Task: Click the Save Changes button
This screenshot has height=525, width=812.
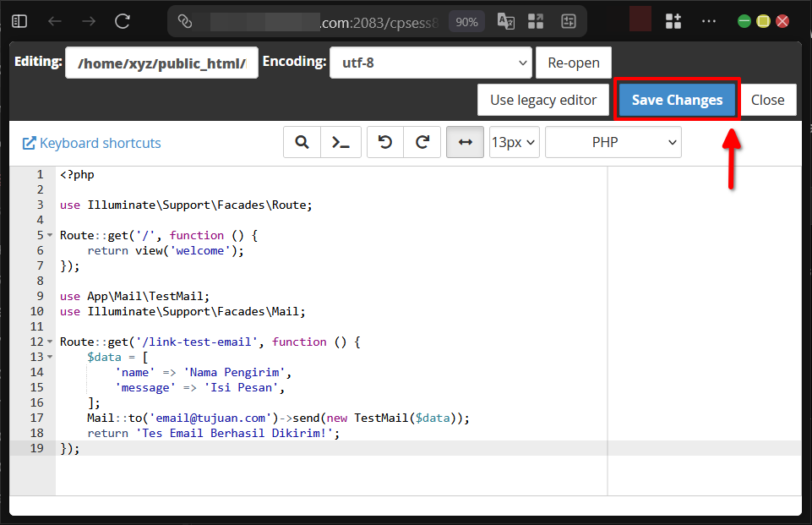Action: coord(677,100)
